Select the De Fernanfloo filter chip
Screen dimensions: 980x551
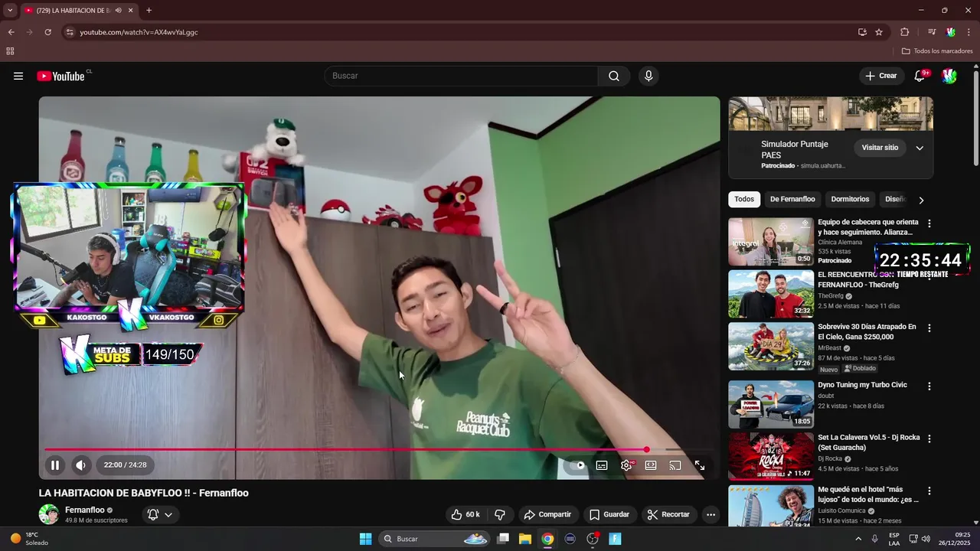[x=792, y=199]
